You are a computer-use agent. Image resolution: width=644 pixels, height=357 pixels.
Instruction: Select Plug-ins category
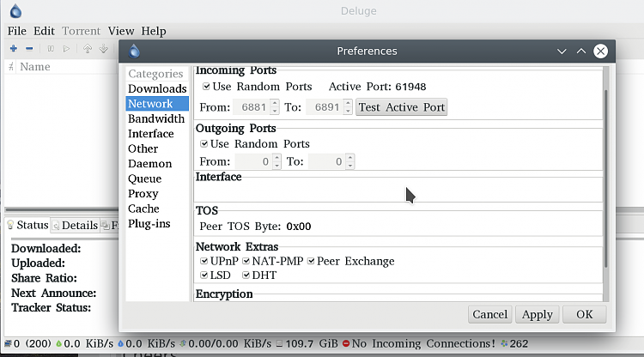157,224
